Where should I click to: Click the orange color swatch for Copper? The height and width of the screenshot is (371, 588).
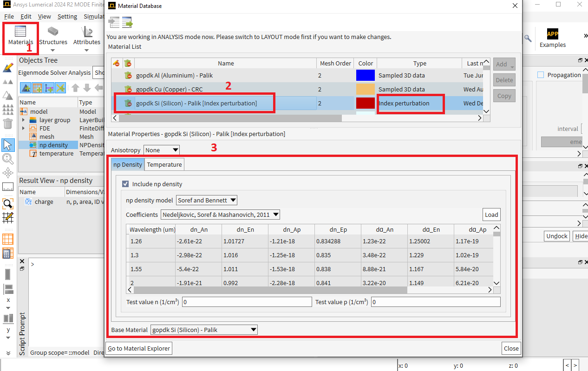(365, 89)
